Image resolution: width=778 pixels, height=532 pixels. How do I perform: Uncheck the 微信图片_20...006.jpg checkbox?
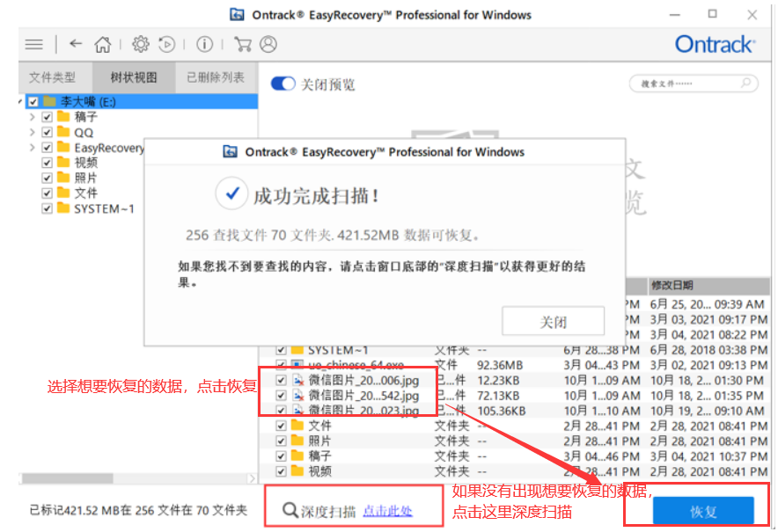coord(281,381)
